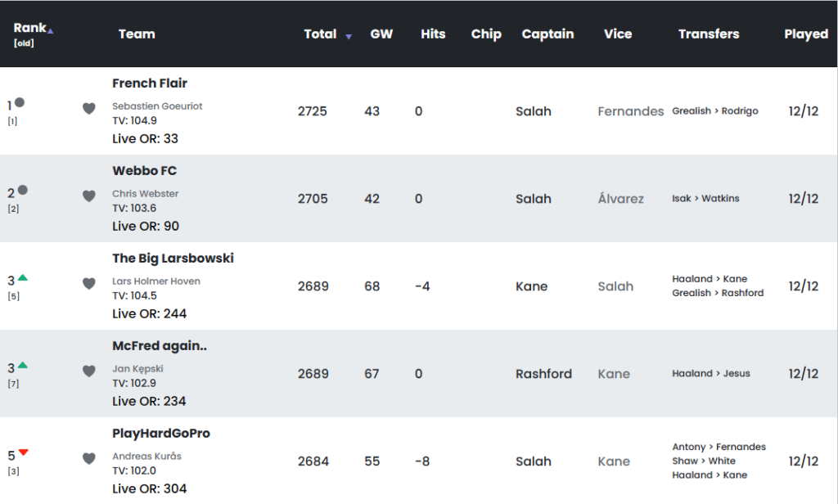Click the Chip column header
The width and height of the screenshot is (838, 504).
(486, 34)
